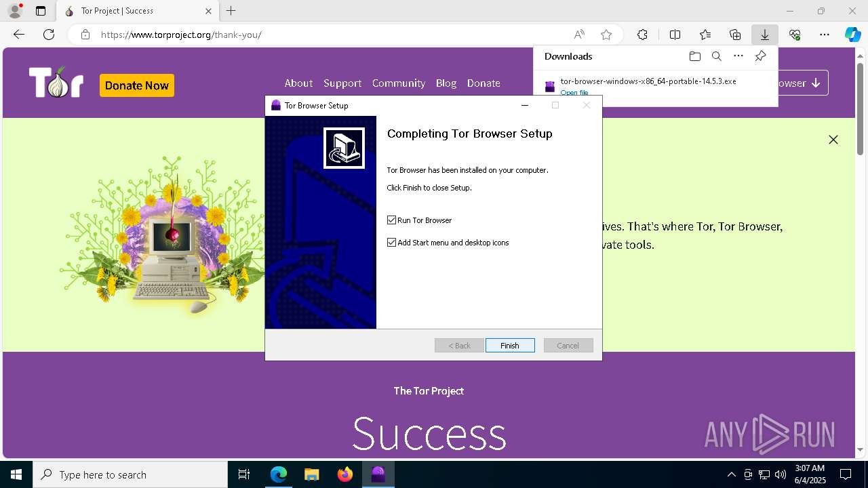Open downloads folder icon in Downloads panel
The image size is (868, 488).
click(694, 56)
